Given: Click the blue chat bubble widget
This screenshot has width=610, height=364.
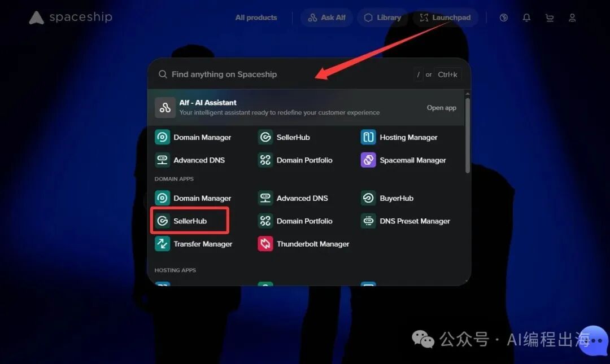Looking at the screenshot, I should [x=594, y=340].
